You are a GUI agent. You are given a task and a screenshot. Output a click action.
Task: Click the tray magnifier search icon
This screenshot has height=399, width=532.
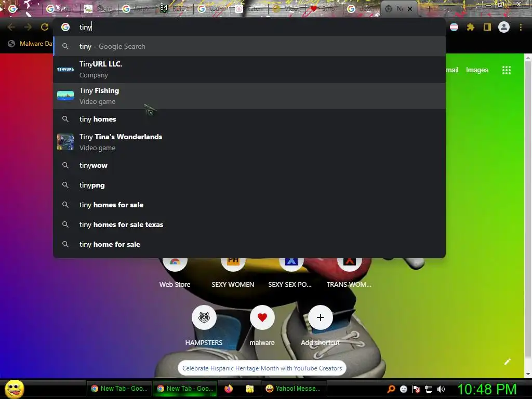tap(391, 389)
